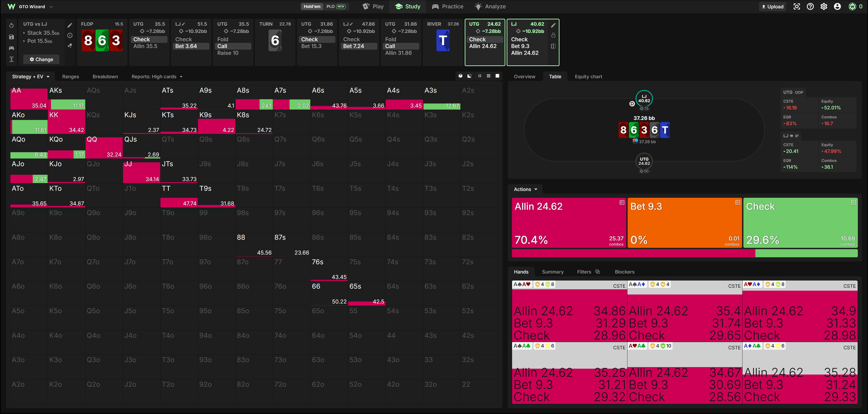Switch to the Equity chart tab
Screen dimensions: 868x414
tap(588, 76)
